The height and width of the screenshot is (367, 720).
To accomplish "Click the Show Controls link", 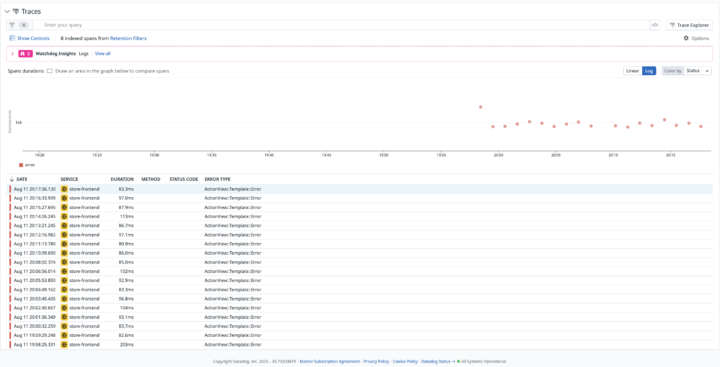I will pos(33,39).
